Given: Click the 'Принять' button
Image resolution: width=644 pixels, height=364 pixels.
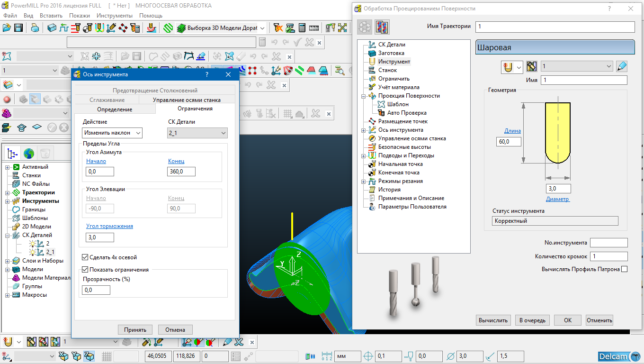Looking at the screenshot, I should tap(135, 330).
